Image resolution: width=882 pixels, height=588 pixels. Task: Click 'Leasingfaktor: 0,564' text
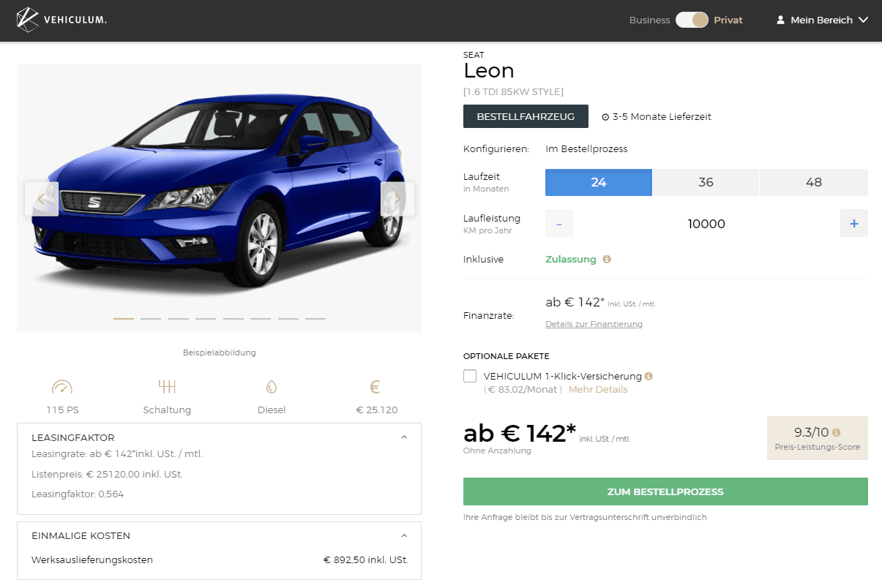(x=78, y=494)
